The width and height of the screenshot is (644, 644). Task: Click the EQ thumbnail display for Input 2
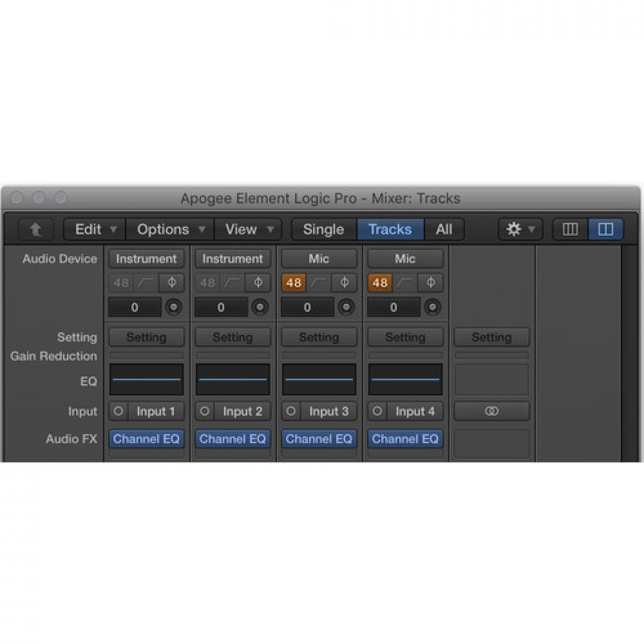pos(233,380)
